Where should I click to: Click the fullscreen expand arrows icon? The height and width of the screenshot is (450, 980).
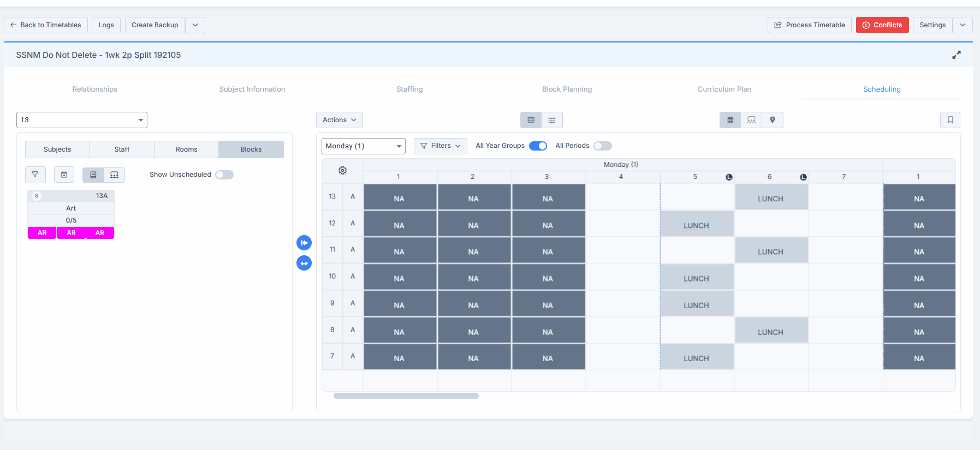[x=956, y=55]
